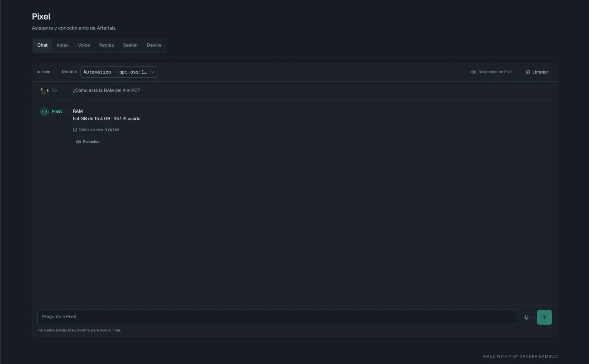Viewport: 589px width, 364px height.
Task: Click 'MADE WITH ♡ BY SANDRA BAMBOO' footer
Action: [x=520, y=356]
